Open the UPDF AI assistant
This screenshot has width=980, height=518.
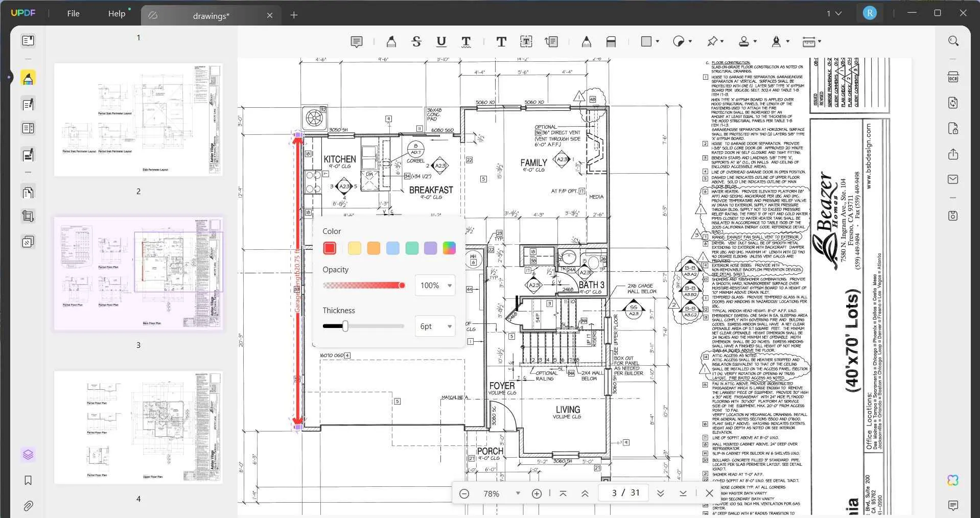click(953, 480)
